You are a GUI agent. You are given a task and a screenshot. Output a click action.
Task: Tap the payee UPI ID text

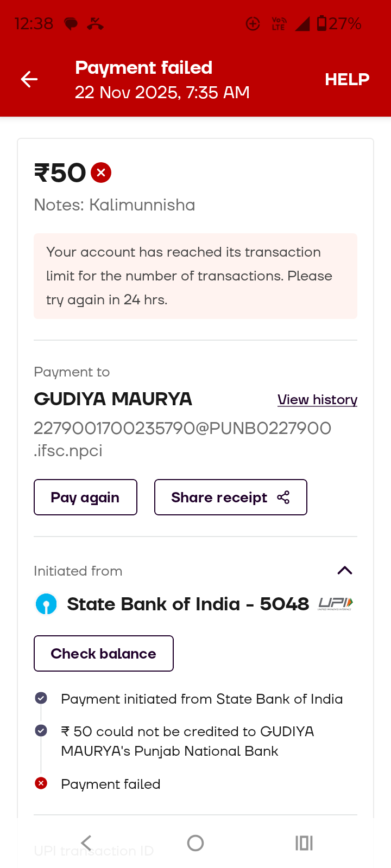click(182, 439)
